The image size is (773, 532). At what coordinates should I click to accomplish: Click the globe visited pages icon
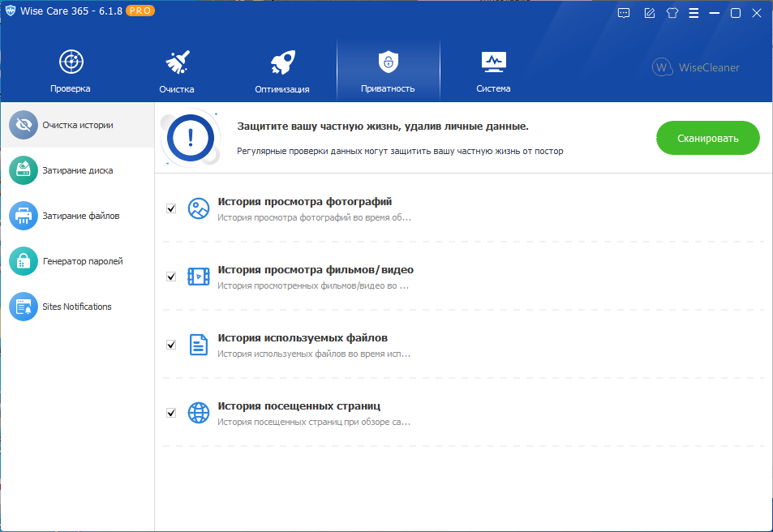pos(199,413)
